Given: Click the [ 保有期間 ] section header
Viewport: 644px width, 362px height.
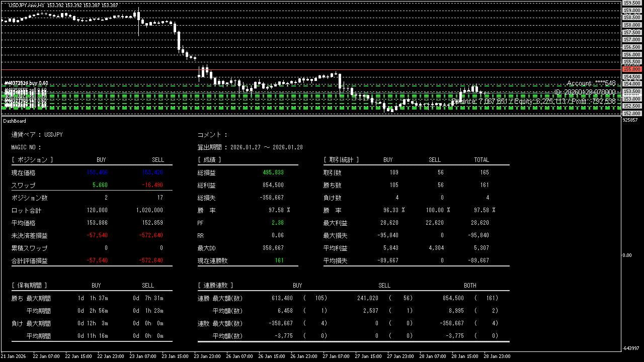Looking at the screenshot, I should [29, 286].
